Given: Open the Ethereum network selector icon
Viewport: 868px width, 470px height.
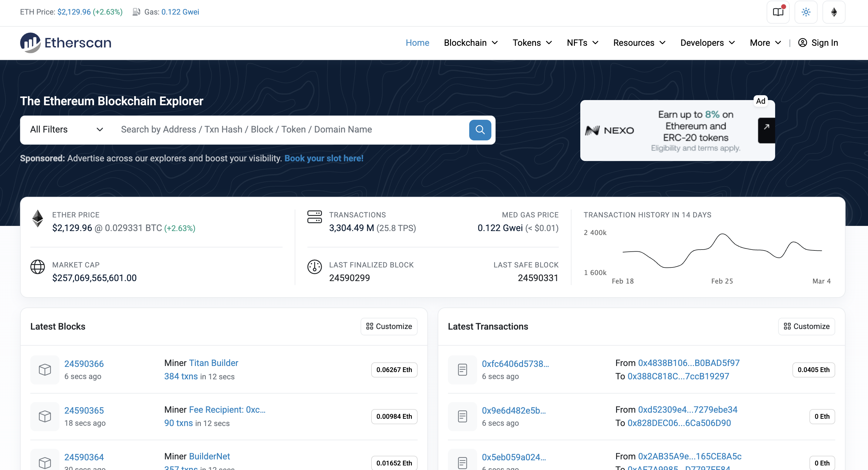Looking at the screenshot, I should click(834, 12).
